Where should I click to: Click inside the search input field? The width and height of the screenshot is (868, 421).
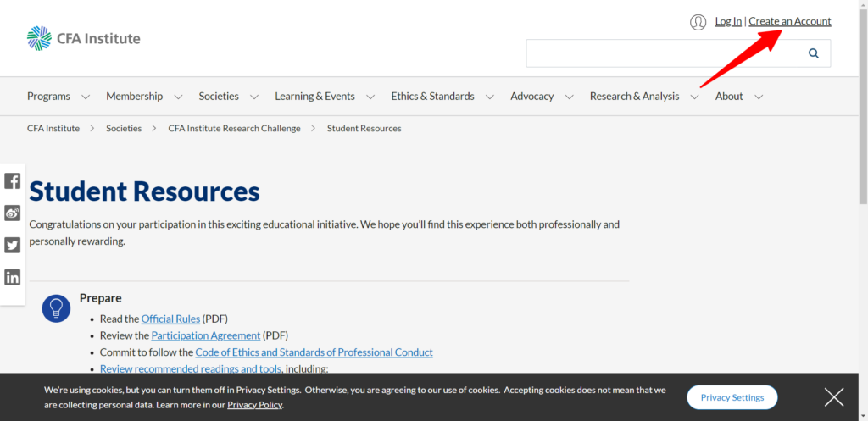tap(661, 53)
